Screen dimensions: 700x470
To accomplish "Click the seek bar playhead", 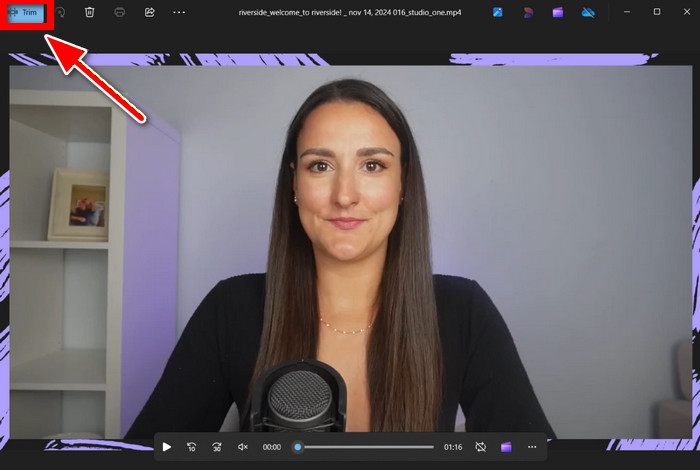I will [297, 447].
